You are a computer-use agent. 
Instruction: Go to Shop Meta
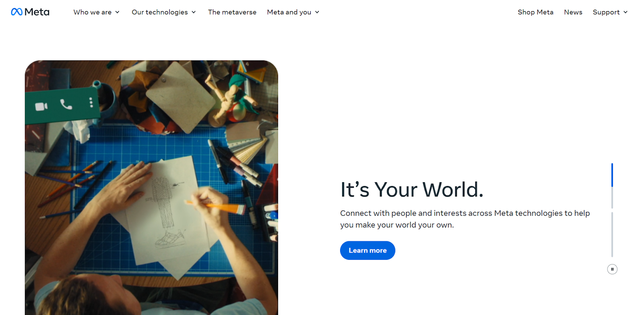tap(535, 12)
